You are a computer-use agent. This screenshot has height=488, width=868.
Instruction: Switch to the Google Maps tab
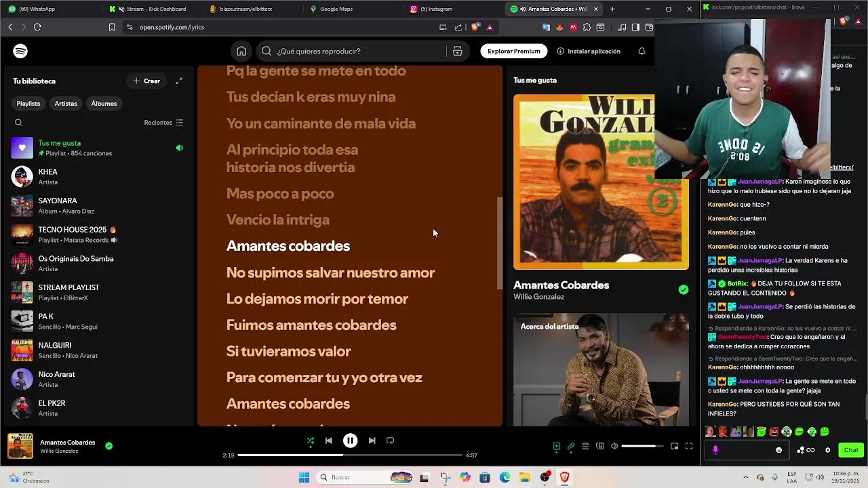[353, 9]
